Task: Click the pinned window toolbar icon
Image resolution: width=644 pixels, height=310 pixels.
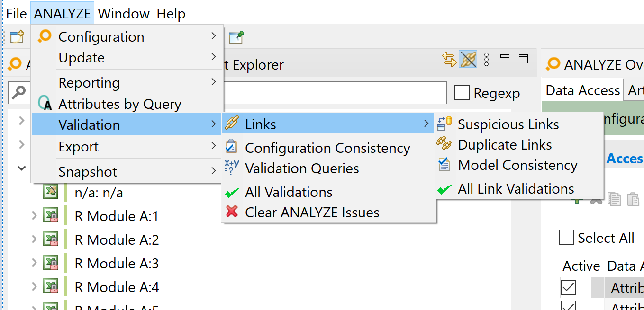Action: pos(236,37)
